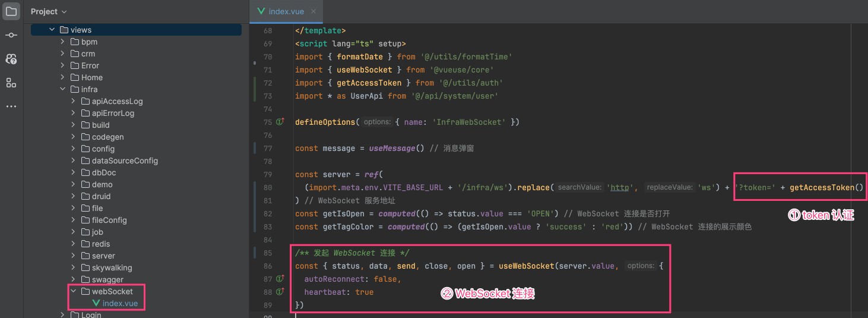
Task: Collapse the webSocket folder
Action: 73,291
